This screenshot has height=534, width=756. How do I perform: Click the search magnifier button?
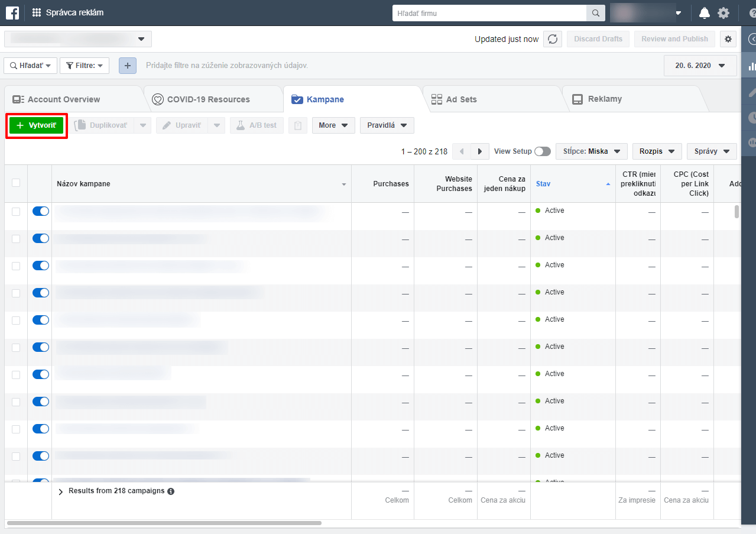pyautogui.click(x=595, y=13)
